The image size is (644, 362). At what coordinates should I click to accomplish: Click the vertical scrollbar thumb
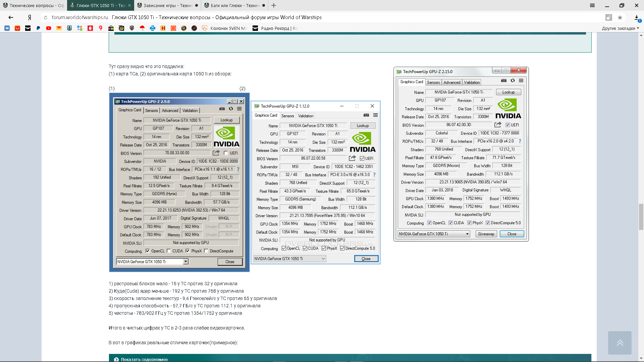641,216
